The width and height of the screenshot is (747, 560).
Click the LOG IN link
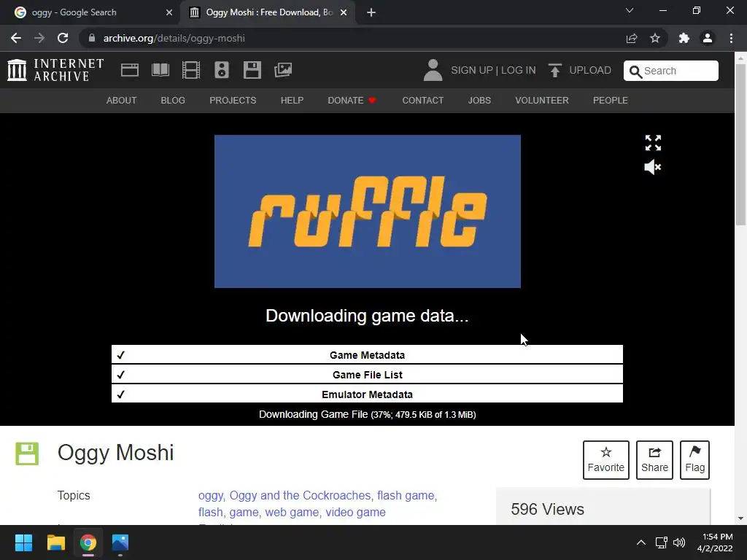(x=519, y=71)
